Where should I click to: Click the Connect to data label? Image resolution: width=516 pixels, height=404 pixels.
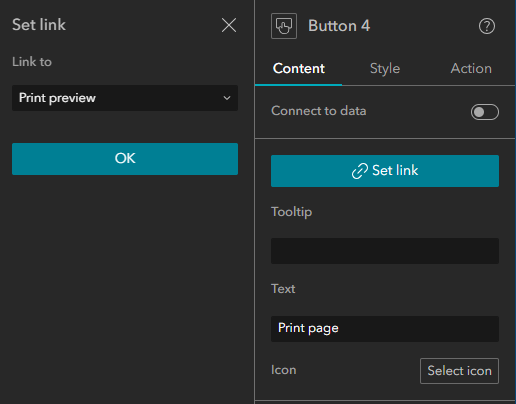319,111
